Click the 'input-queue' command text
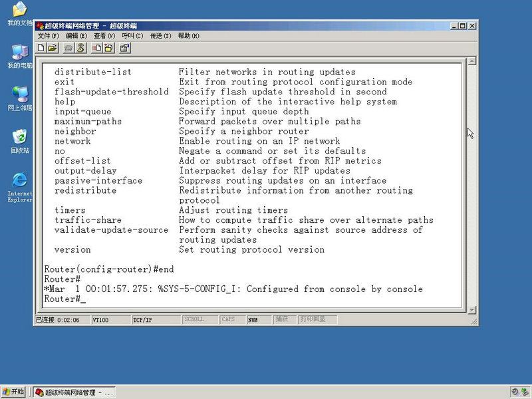The height and width of the screenshot is (399, 532). click(82, 111)
